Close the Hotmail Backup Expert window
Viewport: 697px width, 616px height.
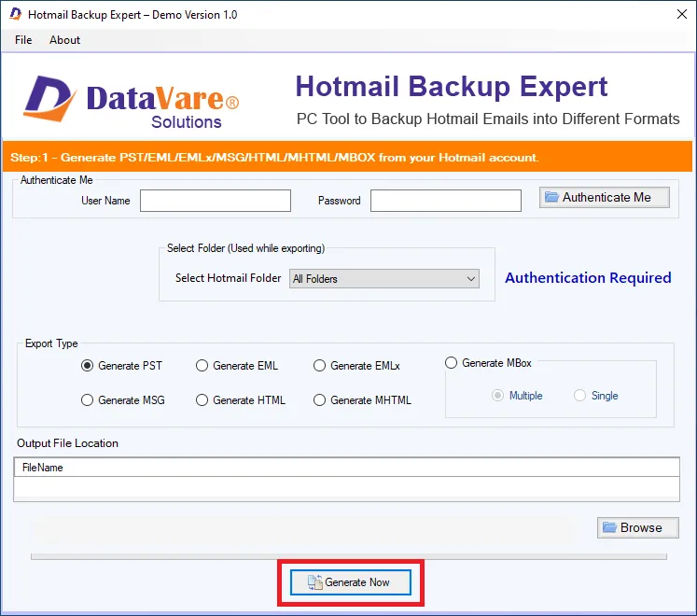coord(682,14)
